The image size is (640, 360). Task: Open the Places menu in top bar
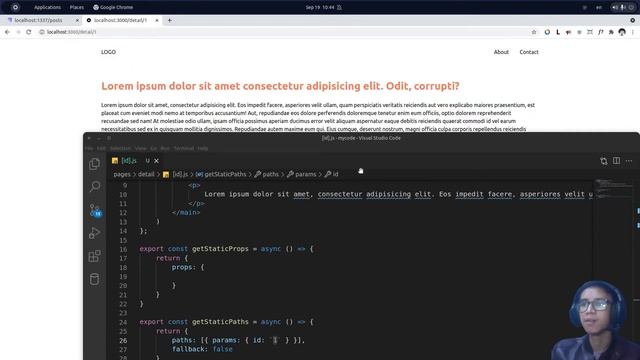77,7
